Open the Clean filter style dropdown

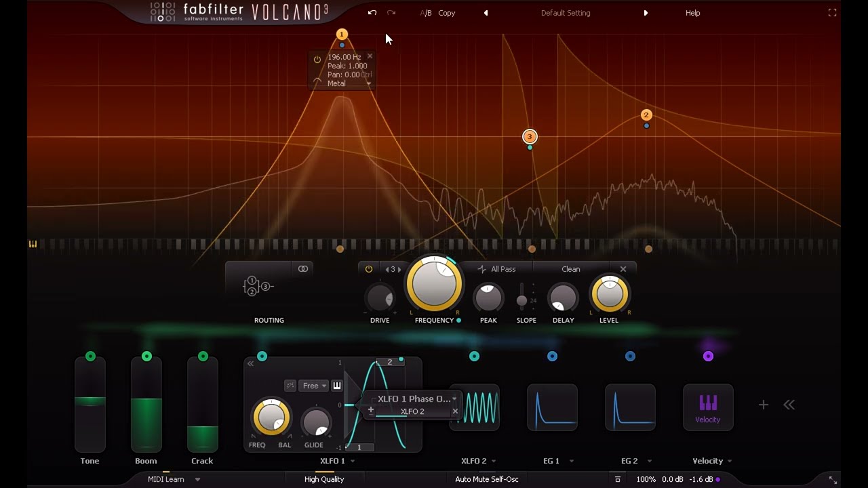pos(570,269)
